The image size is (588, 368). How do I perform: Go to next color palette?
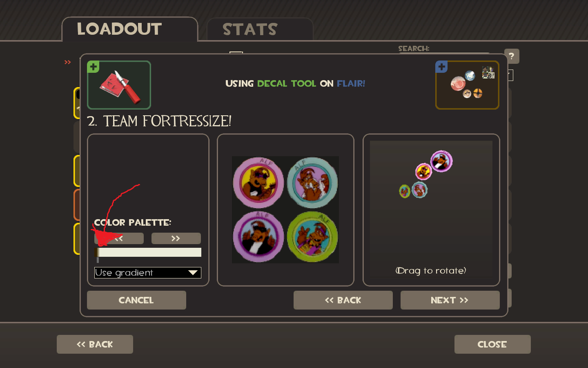[176, 238]
